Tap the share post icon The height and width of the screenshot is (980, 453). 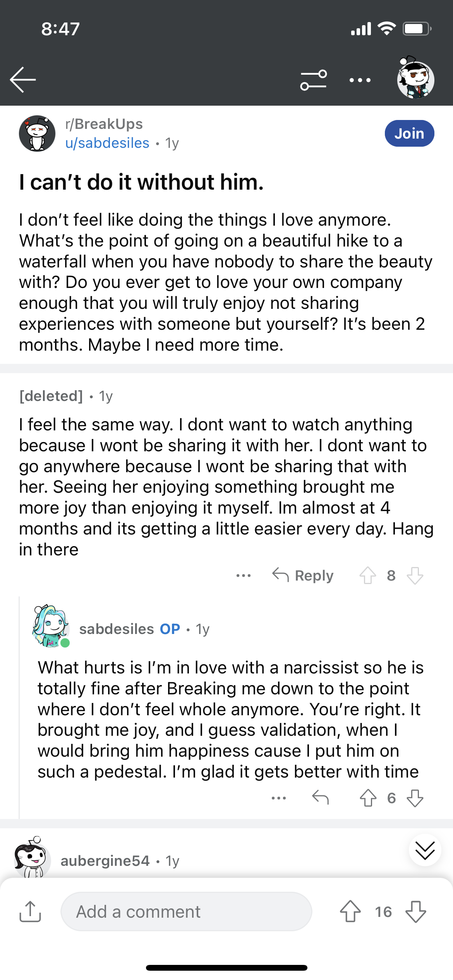[30, 911]
